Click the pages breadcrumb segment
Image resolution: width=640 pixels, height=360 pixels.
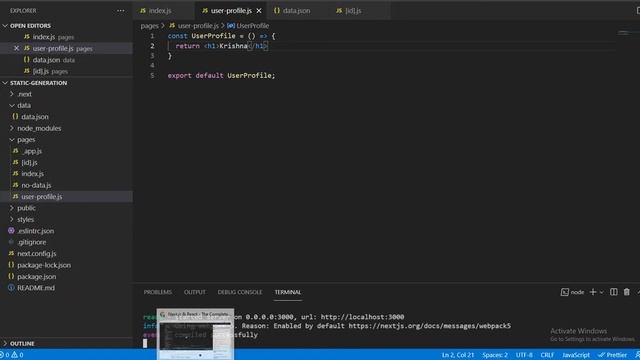pos(149,26)
